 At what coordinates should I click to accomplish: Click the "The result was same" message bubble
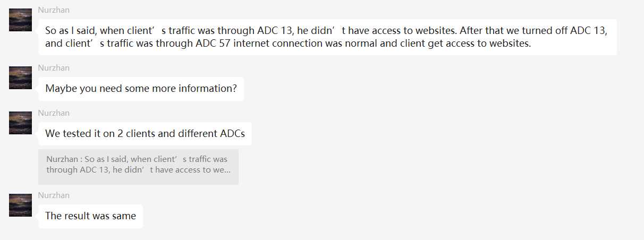[90, 216]
